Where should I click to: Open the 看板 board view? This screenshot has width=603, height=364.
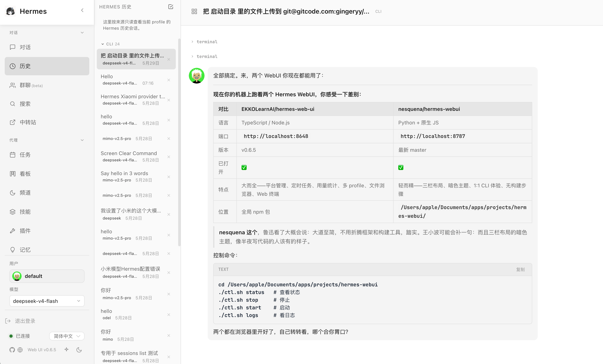(x=47, y=174)
